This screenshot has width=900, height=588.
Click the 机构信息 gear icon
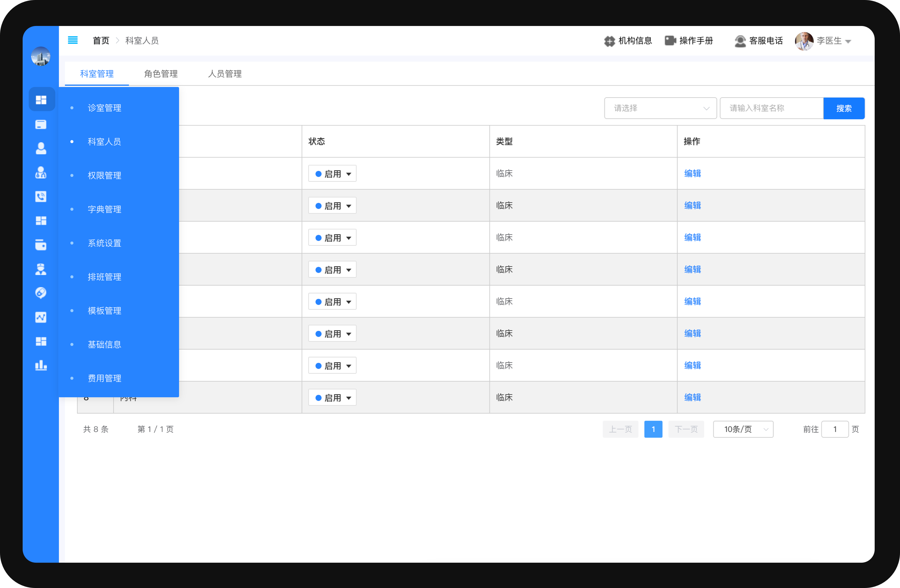pyautogui.click(x=609, y=41)
